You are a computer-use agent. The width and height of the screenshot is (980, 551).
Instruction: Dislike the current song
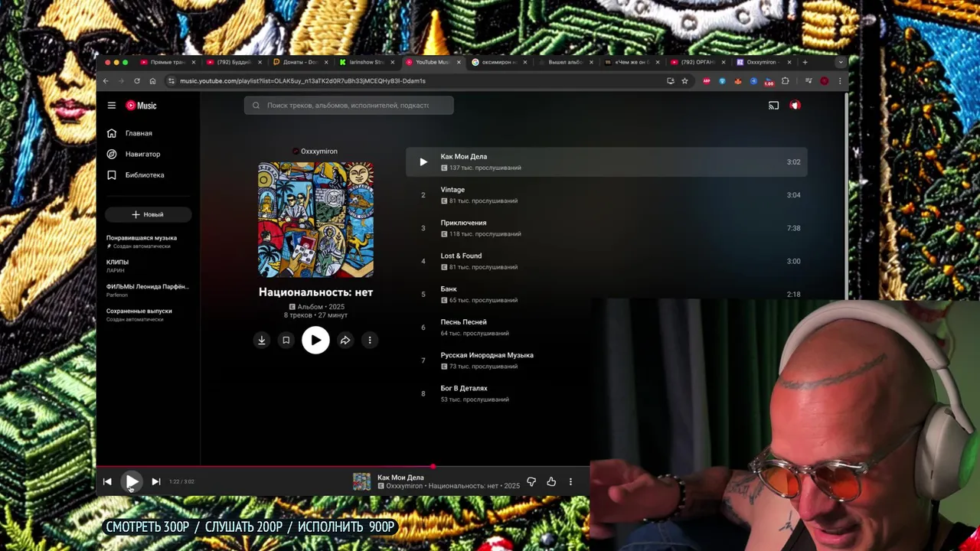tap(531, 481)
